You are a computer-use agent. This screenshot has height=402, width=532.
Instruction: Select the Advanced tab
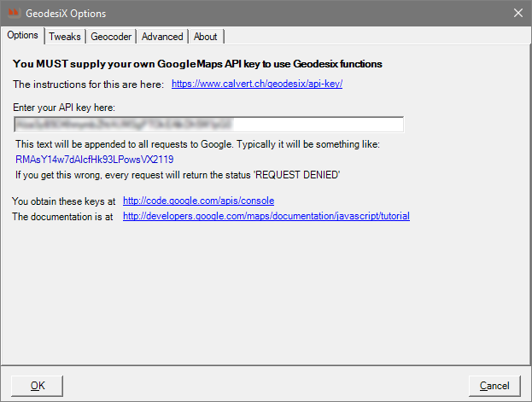click(162, 37)
